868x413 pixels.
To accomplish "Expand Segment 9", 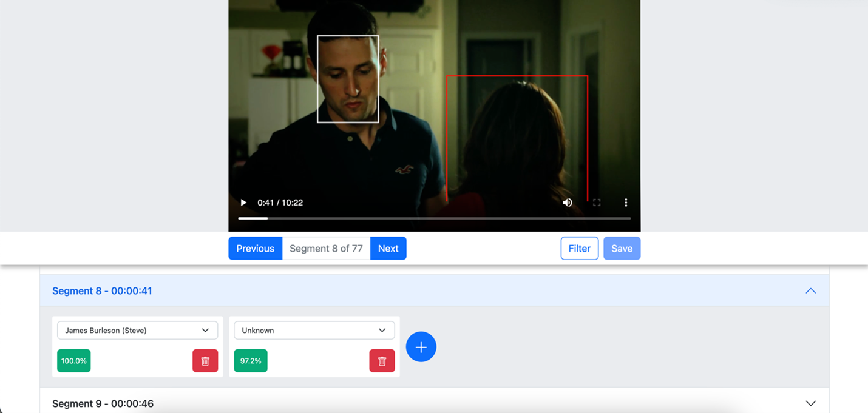I will (810, 403).
